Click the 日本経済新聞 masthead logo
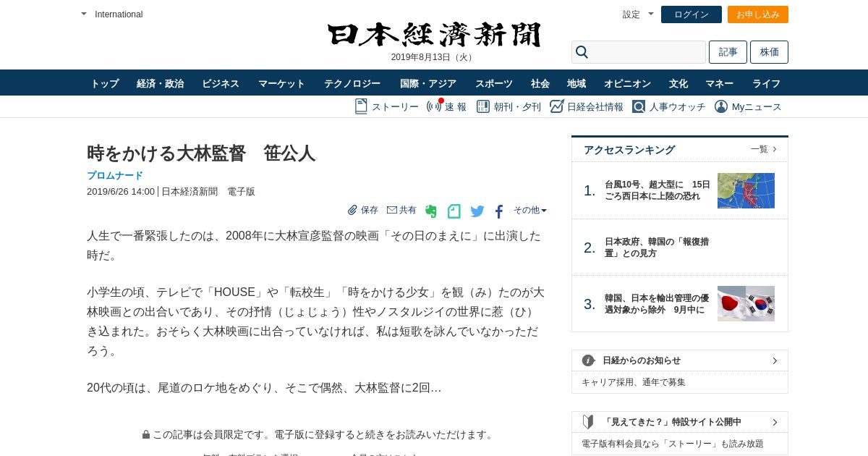This screenshot has width=868, height=456. click(434, 35)
